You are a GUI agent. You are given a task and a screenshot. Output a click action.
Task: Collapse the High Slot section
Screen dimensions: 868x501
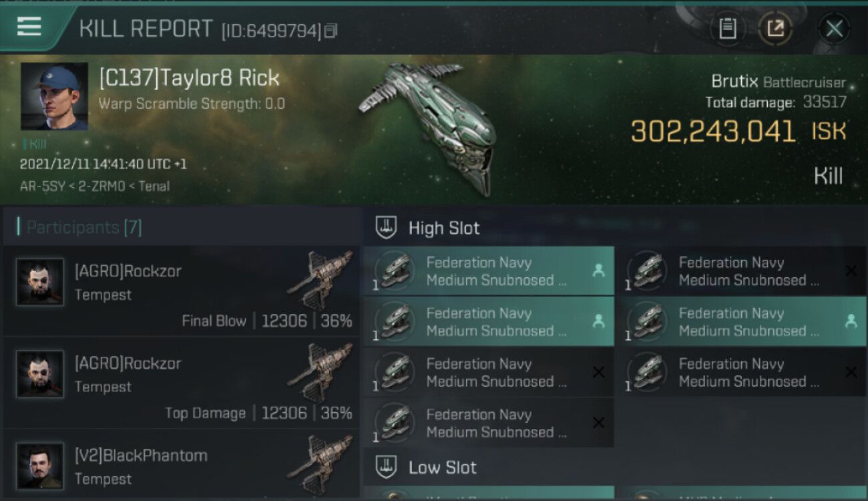click(387, 228)
